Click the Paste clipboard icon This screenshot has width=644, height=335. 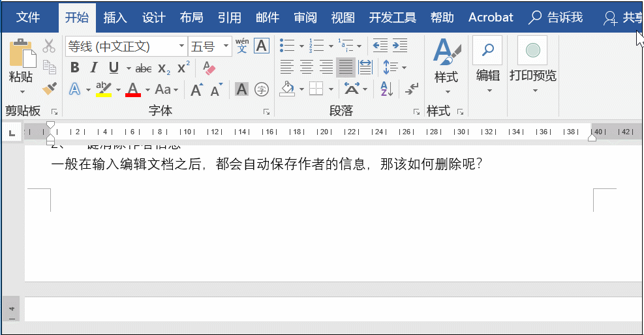(x=22, y=53)
